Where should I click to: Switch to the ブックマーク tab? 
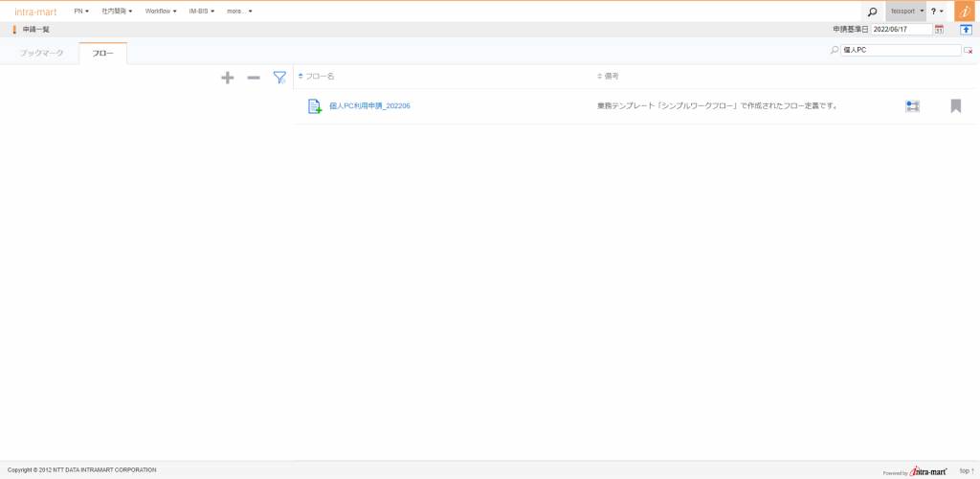point(41,53)
